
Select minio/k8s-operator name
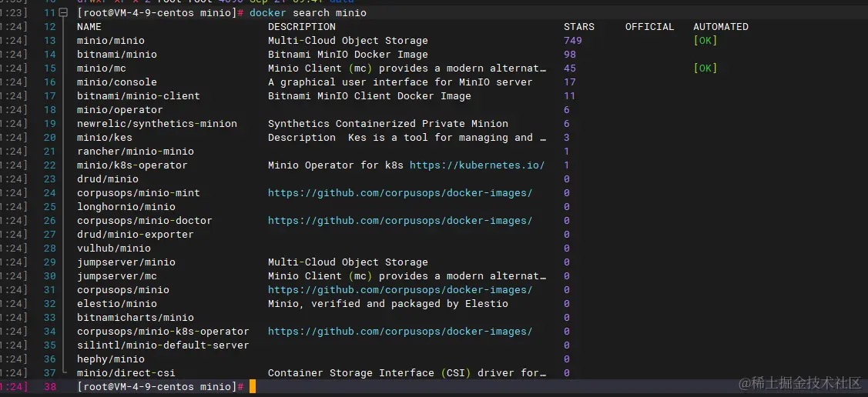(x=132, y=165)
